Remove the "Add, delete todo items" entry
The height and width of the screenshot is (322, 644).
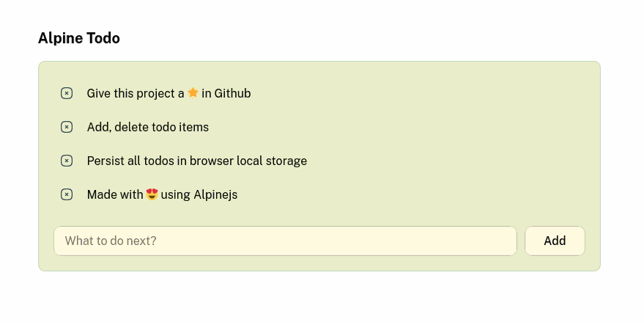(67, 127)
